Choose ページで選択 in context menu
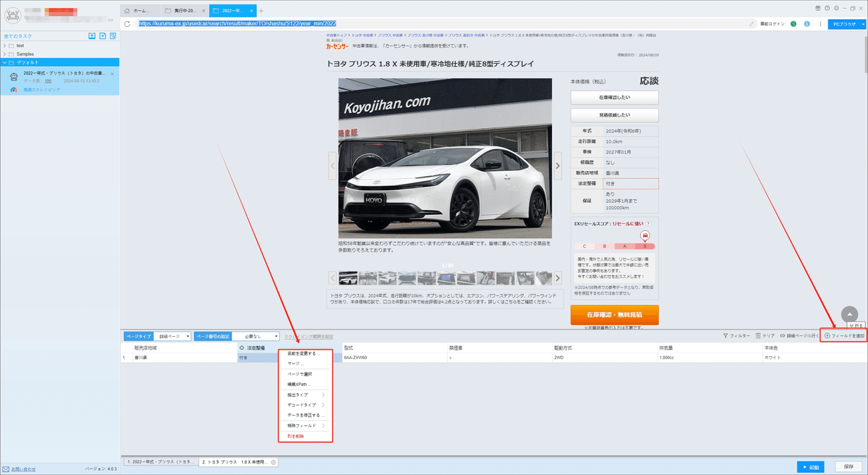Screen dimensions: 868x475 pyautogui.click(x=305, y=374)
